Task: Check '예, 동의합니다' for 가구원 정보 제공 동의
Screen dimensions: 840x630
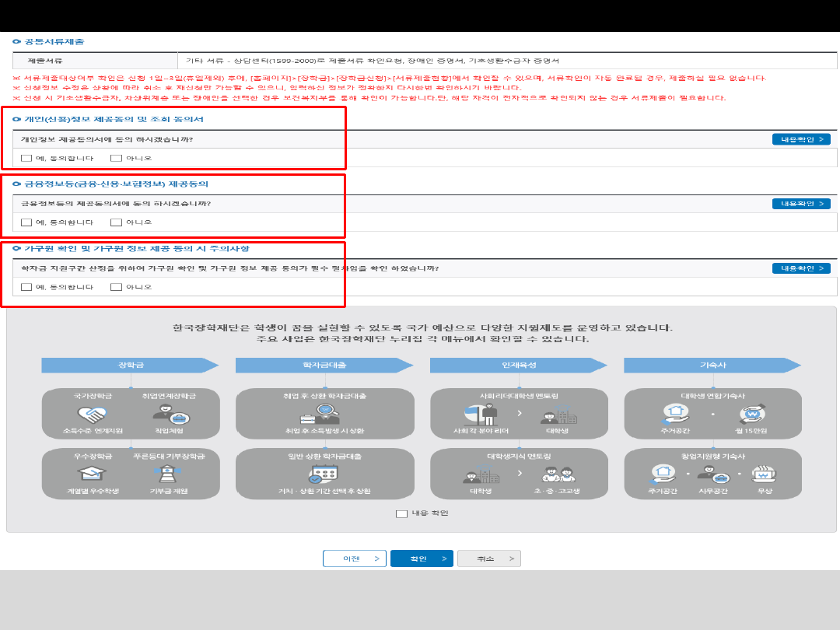Action: [x=26, y=287]
